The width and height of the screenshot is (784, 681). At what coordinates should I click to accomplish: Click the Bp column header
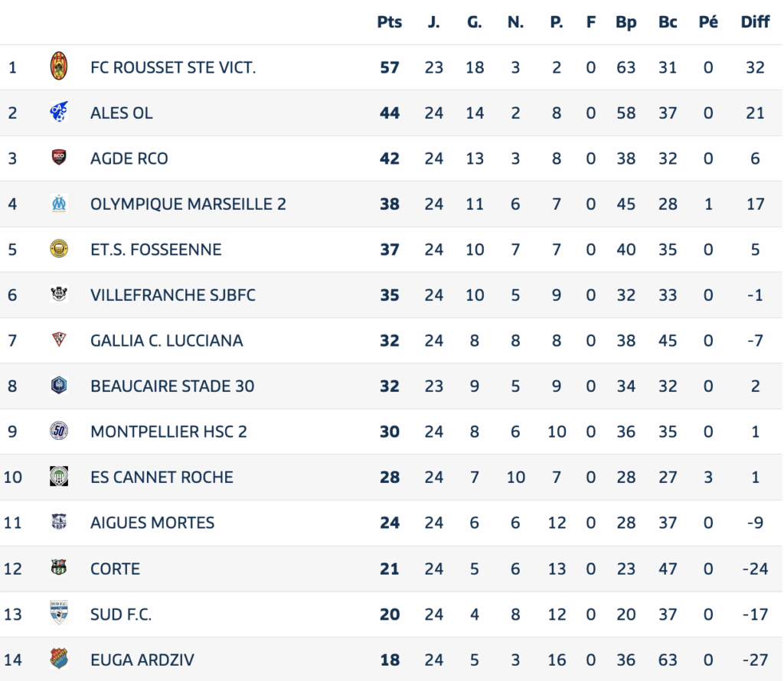click(626, 22)
